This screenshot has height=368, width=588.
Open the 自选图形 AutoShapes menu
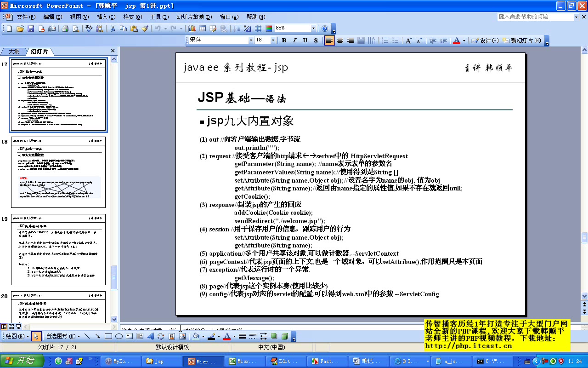coord(63,336)
